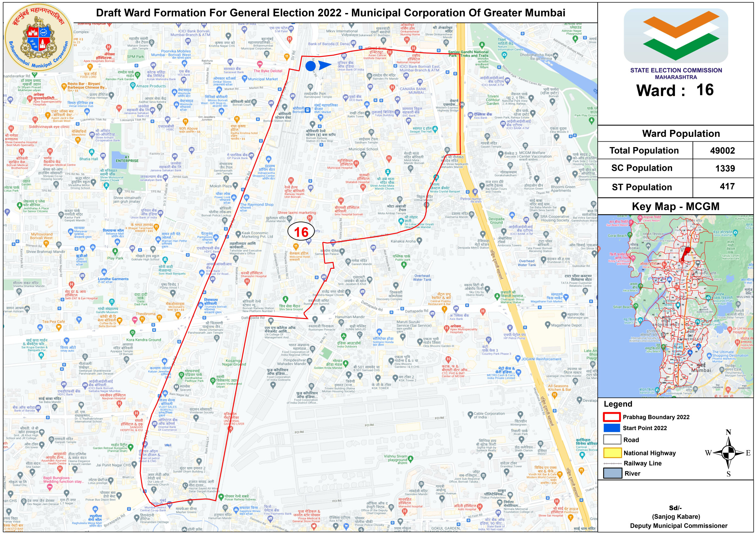This screenshot has width=756, height=534.
Task: Click the State Election Commission tricolor logo
Action: click(676, 36)
